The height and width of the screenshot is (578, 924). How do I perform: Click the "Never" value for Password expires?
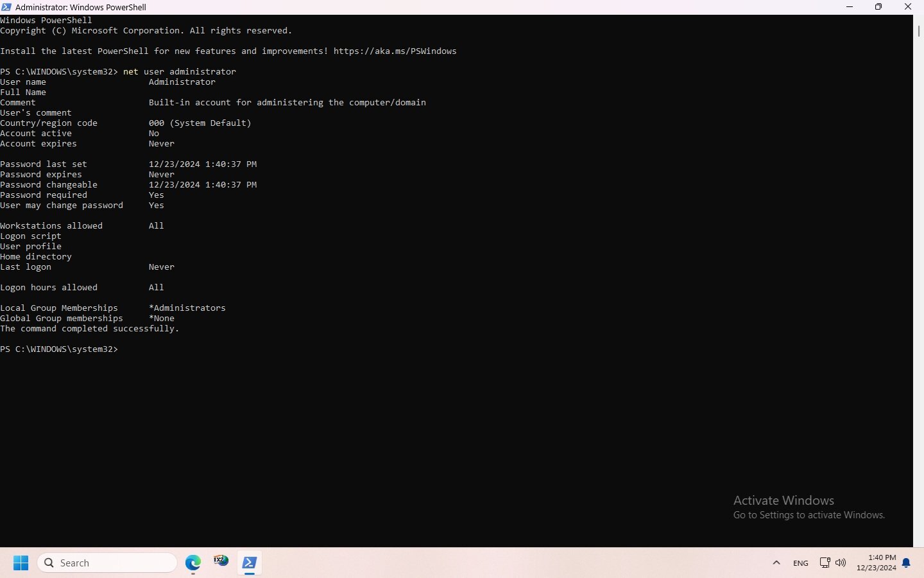pos(162,175)
